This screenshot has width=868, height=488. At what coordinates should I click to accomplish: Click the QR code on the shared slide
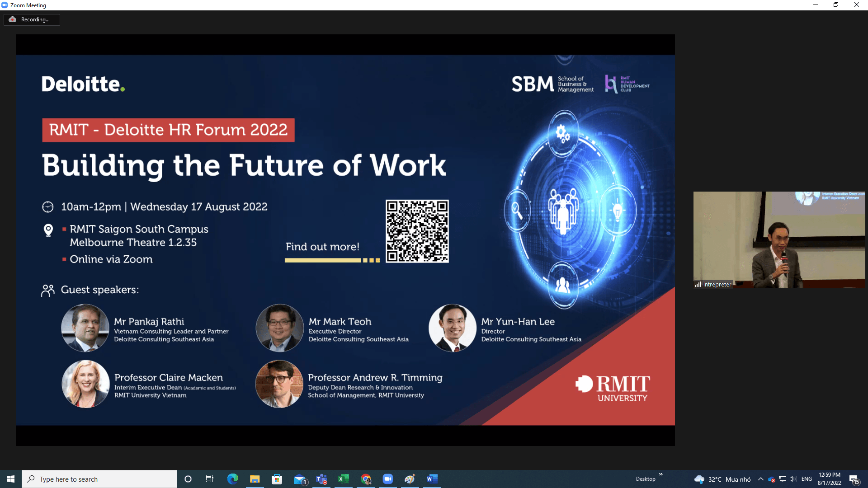pyautogui.click(x=417, y=231)
